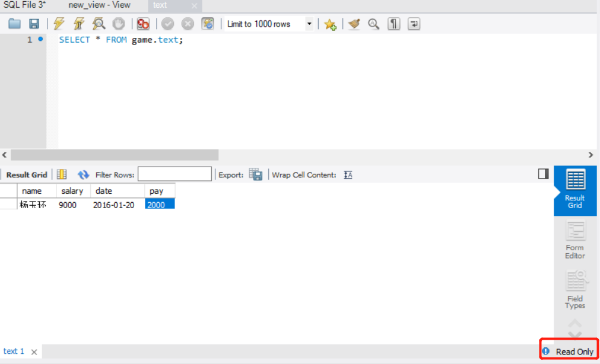The width and height of the screenshot is (600, 364).
Task: Beautify query with broom icon
Action: [354, 24]
